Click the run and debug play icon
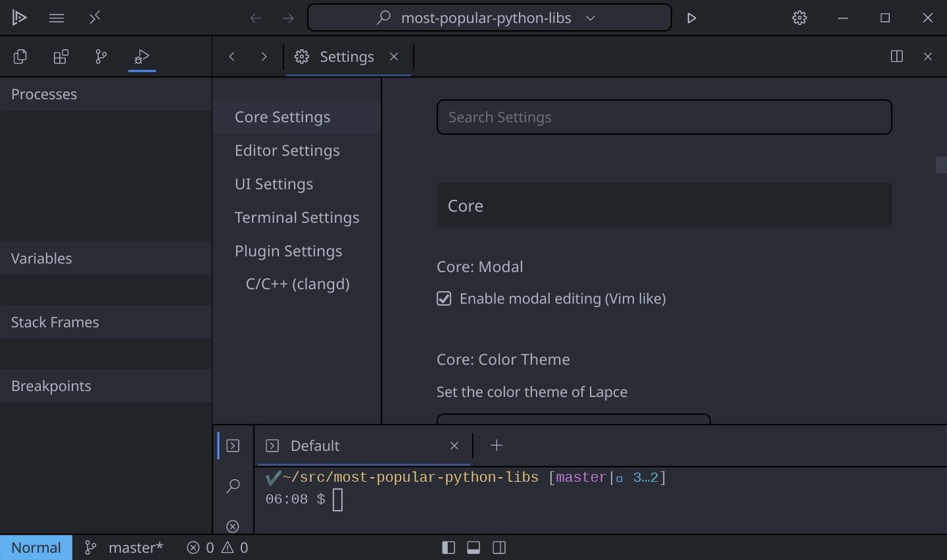The width and height of the screenshot is (947, 560). point(691,18)
